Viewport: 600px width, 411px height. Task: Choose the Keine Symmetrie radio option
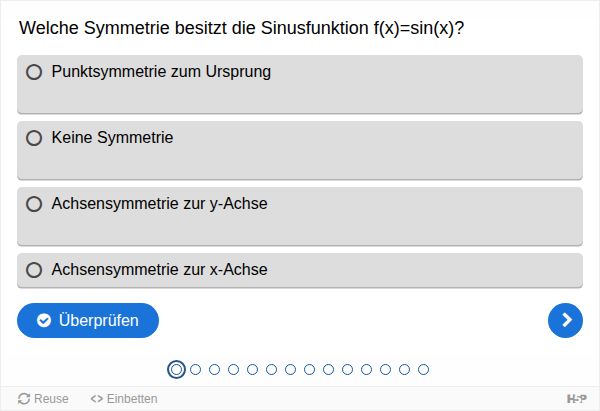click(x=34, y=138)
